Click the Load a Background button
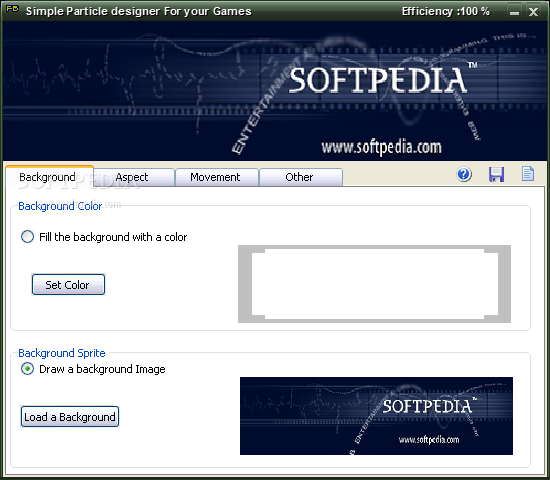The height and width of the screenshot is (480, 550). 70,417
